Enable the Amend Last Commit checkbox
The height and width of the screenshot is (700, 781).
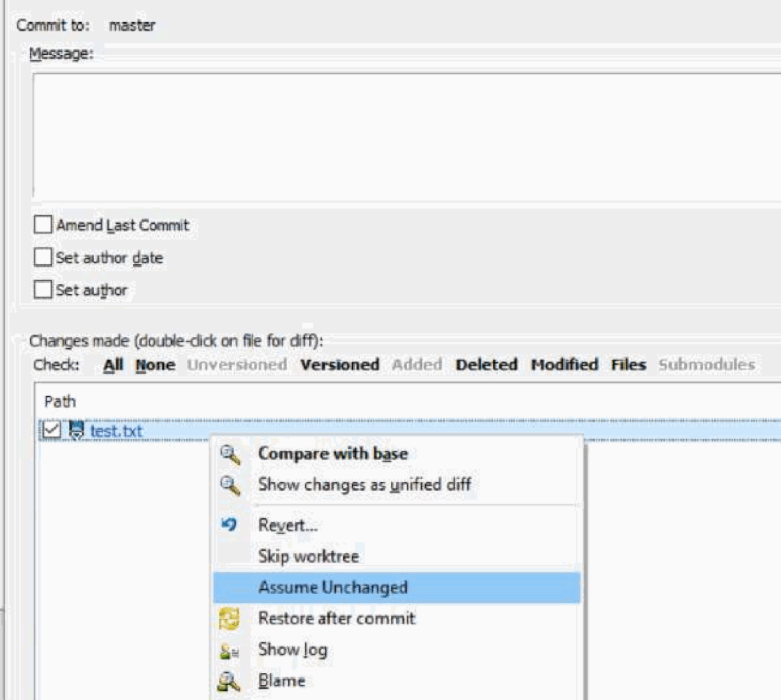tap(42, 224)
